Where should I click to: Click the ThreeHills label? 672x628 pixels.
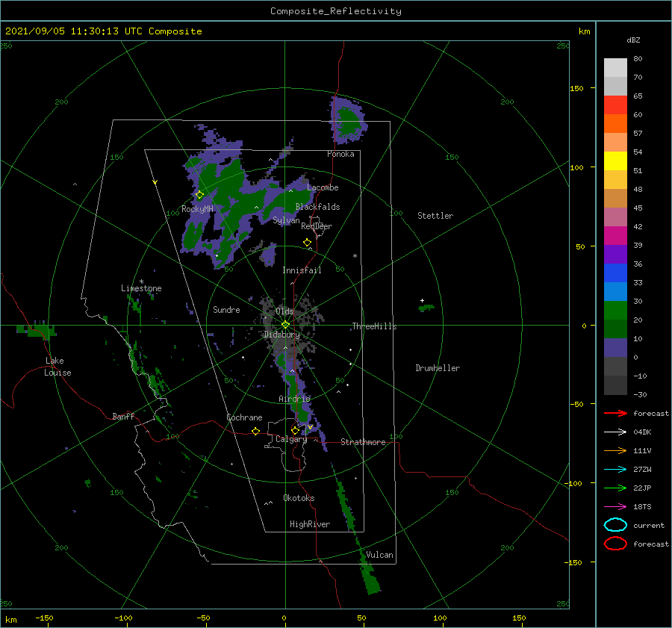pos(374,326)
